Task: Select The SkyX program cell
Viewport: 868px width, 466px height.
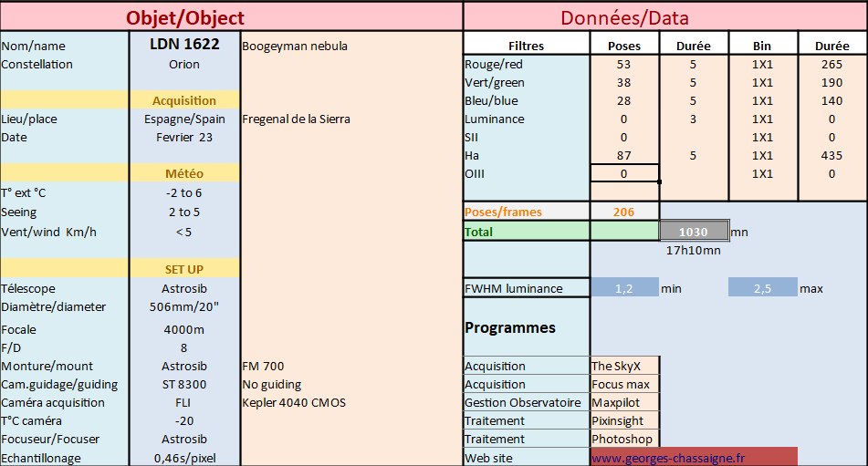Action: pyautogui.click(x=625, y=366)
